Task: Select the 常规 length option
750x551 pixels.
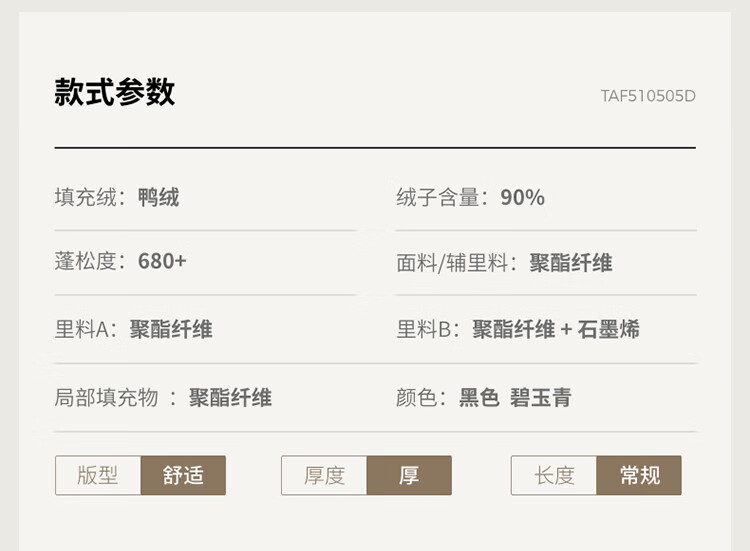Action: (x=639, y=475)
